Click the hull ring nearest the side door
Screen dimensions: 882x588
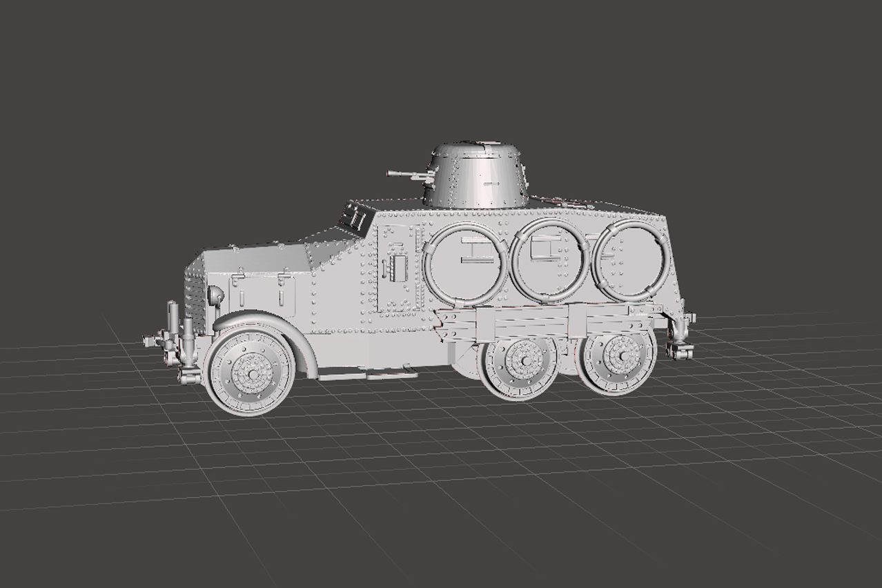(x=466, y=264)
